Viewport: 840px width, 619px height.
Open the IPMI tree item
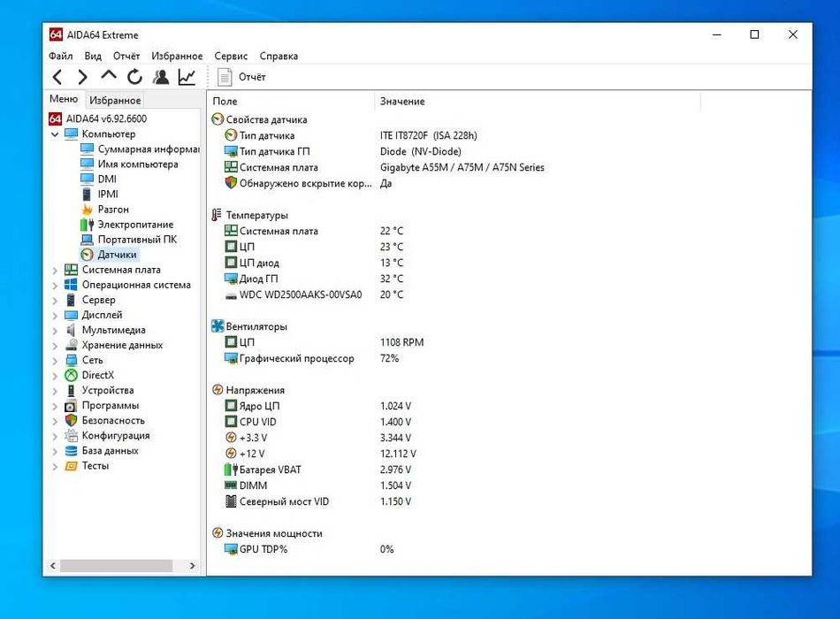click(99, 194)
